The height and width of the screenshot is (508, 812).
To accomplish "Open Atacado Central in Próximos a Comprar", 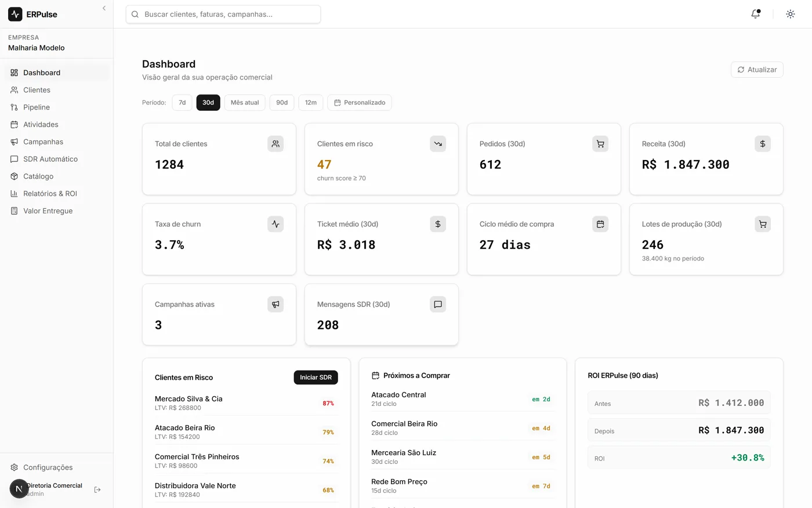I will click(463, 399).
